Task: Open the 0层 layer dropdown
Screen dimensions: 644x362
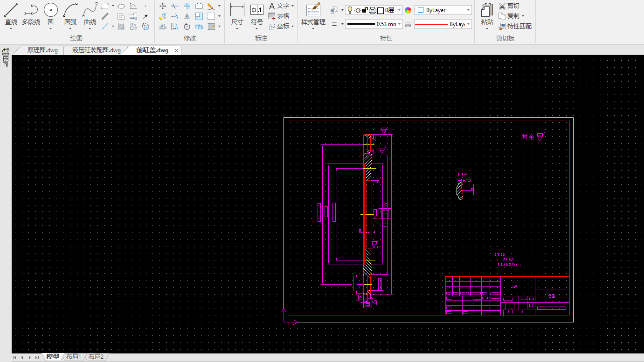Action: click(400, 10)
